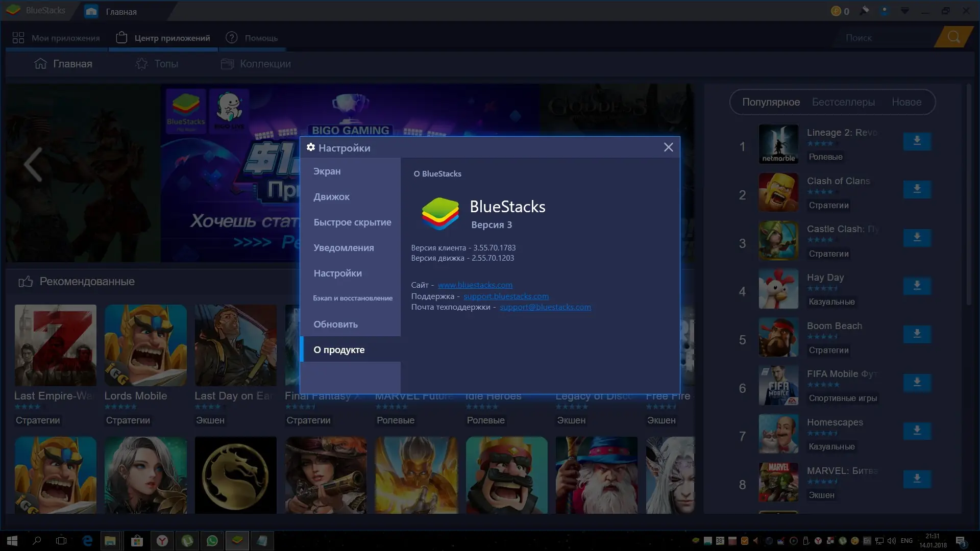Click in the Поиск search field
The width and height of the screenshot is (980, 551).
(878, 38)
